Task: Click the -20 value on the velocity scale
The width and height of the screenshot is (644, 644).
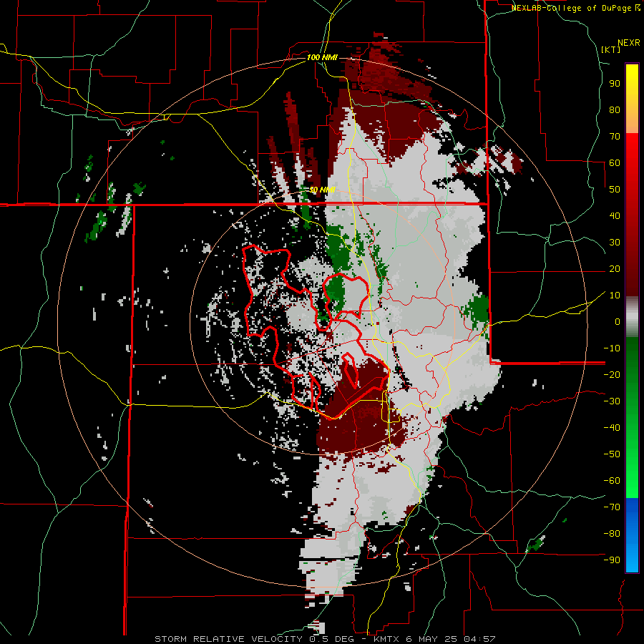Action: pyautogui.click(x=612, y=374)
